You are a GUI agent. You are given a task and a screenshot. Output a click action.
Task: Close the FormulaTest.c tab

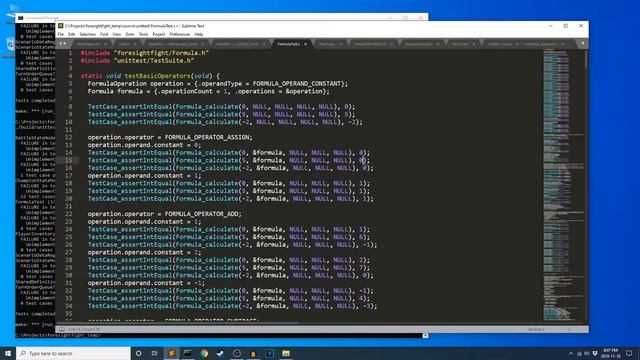305,44
